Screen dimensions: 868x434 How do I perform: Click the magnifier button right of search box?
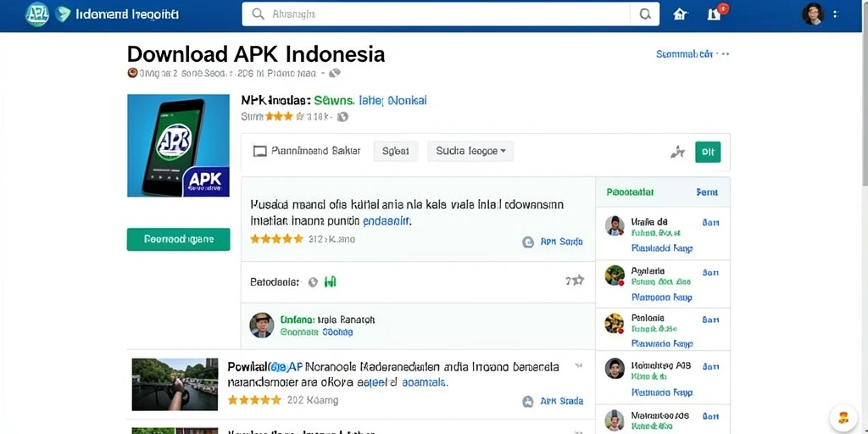pos(645,14)
